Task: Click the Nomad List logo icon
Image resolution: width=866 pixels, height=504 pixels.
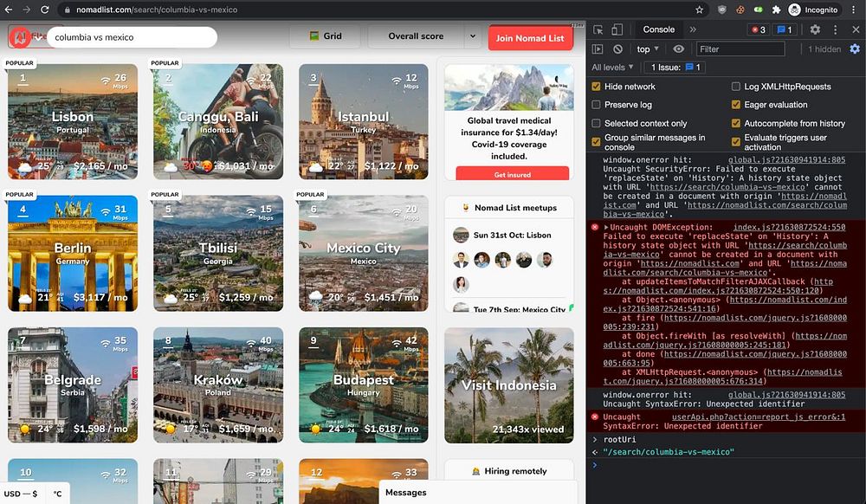Action: [21, 37]
